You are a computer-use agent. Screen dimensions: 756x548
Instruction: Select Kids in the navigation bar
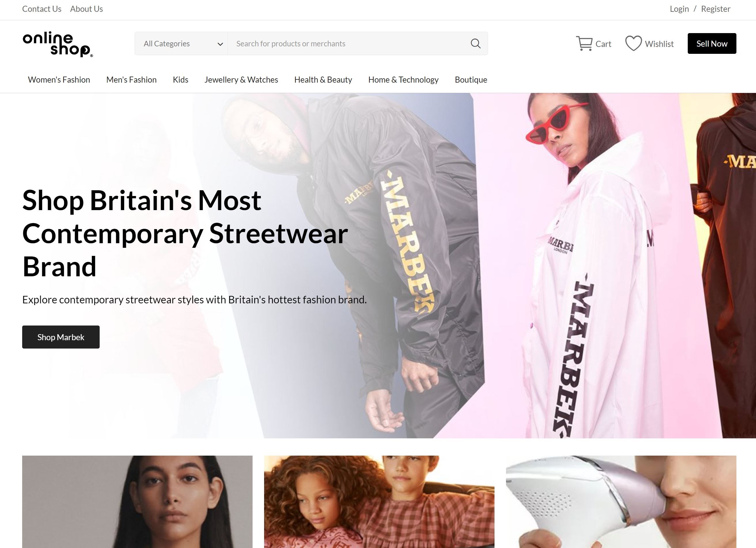(x=180, y=80)
